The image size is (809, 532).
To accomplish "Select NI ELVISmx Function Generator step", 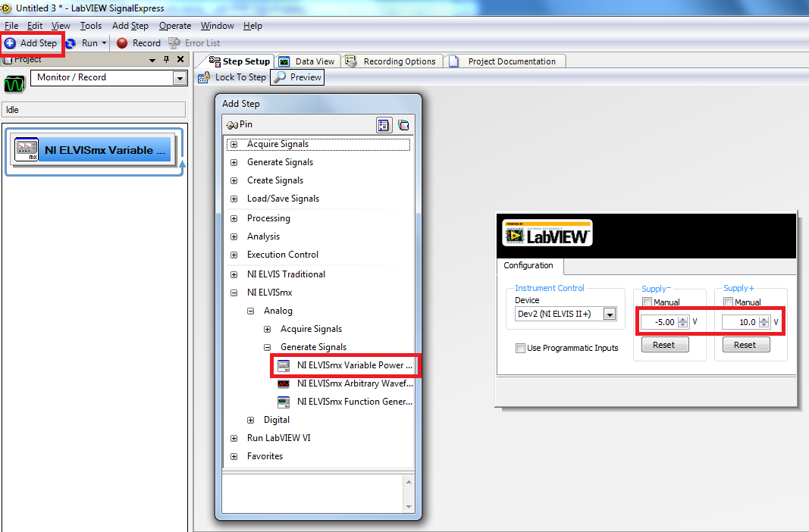I will point(345,402).
